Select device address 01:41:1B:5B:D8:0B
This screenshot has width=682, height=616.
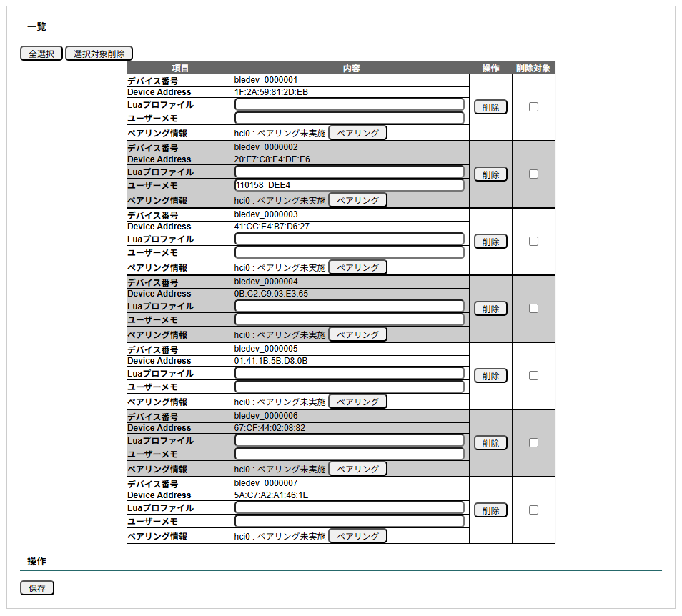[x=271, y=361]
